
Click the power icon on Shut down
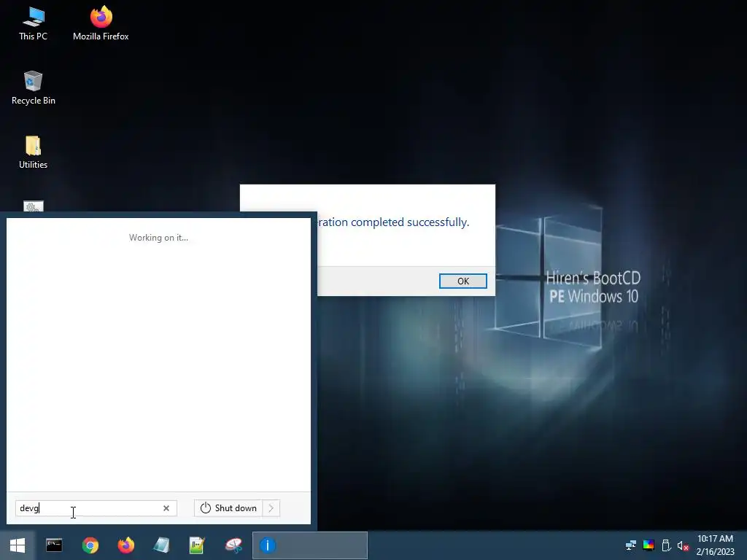pos(205,508)
